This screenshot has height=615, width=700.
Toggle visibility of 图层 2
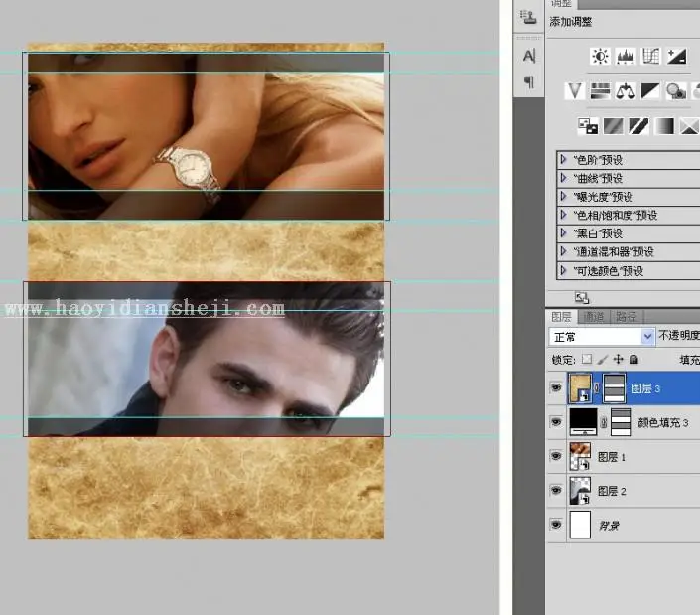pos(556,491)
